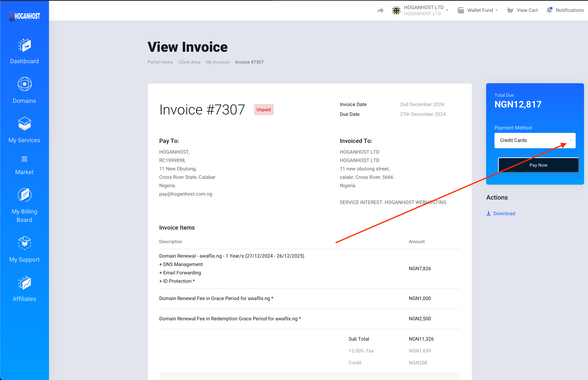The width and height of the screenshot is (588, 380).
Task: Open the Affiliates chart icon
Action: pyautogui.click(x=24, y=283)
